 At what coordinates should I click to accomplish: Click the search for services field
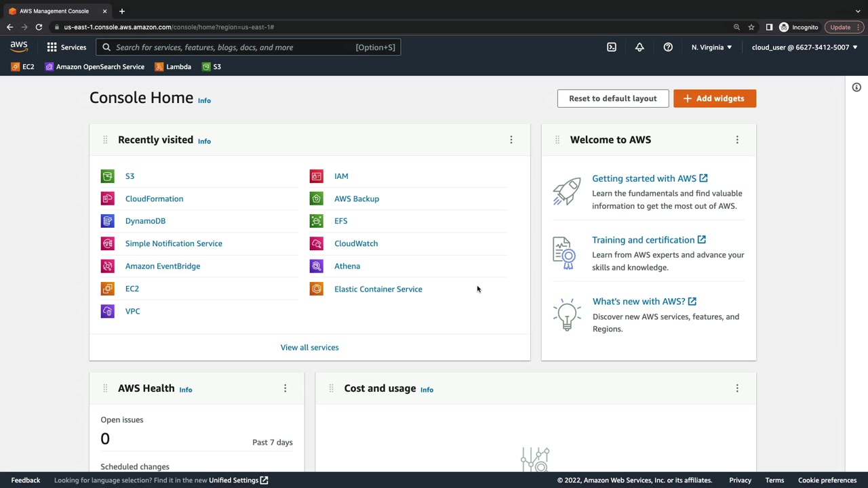click(248, 47)
